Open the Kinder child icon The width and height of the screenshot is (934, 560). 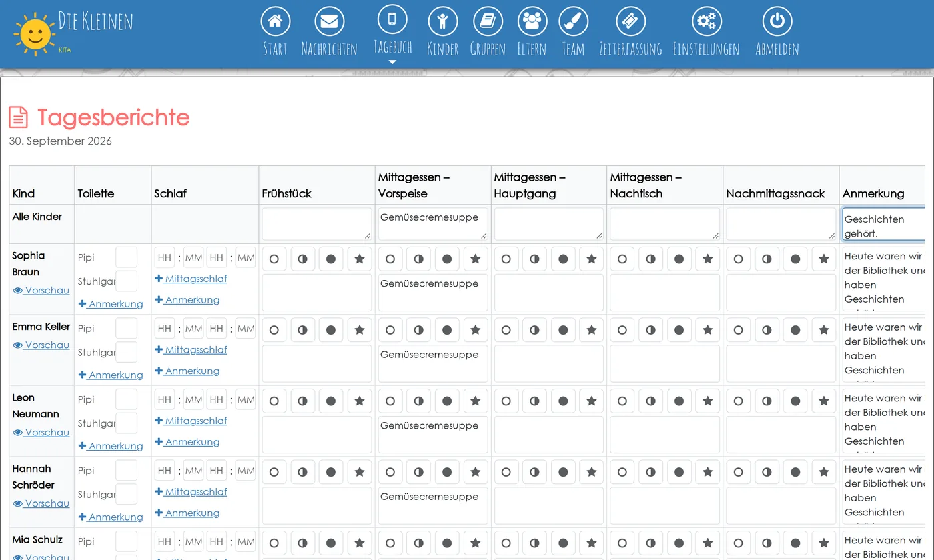(442, 21)
